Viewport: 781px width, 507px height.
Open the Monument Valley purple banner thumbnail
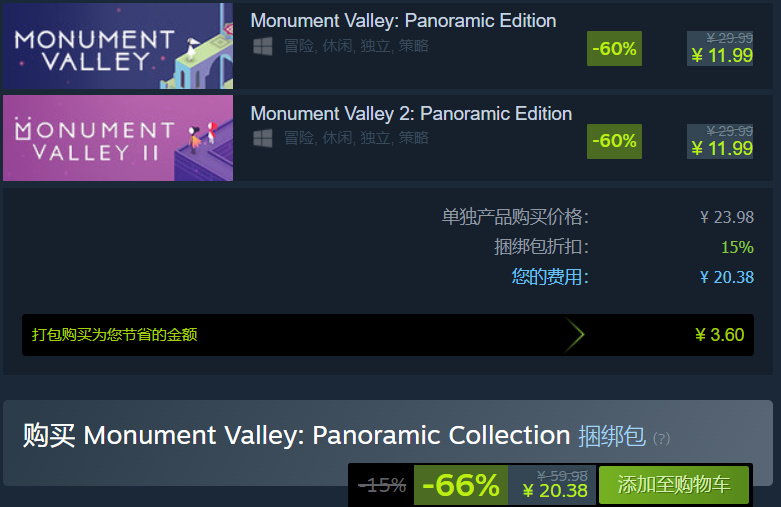click(118, 46)
